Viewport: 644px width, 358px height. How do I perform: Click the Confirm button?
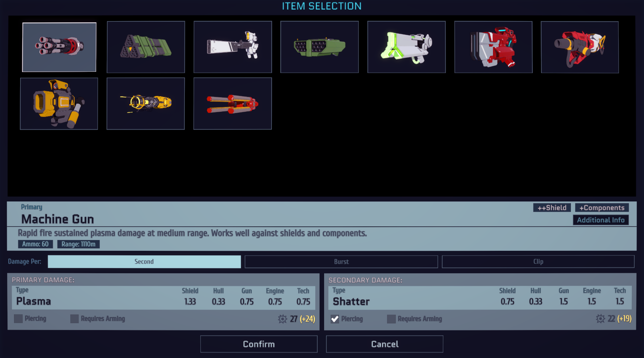click(x=259, y=344)
